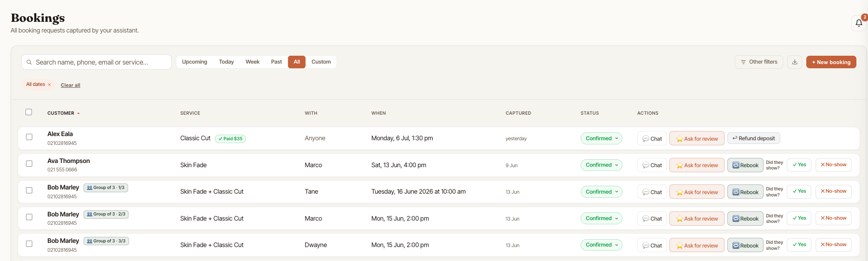Chat with Ava Thompson
This screenshot has height=261, width=868.
[652, 165]
